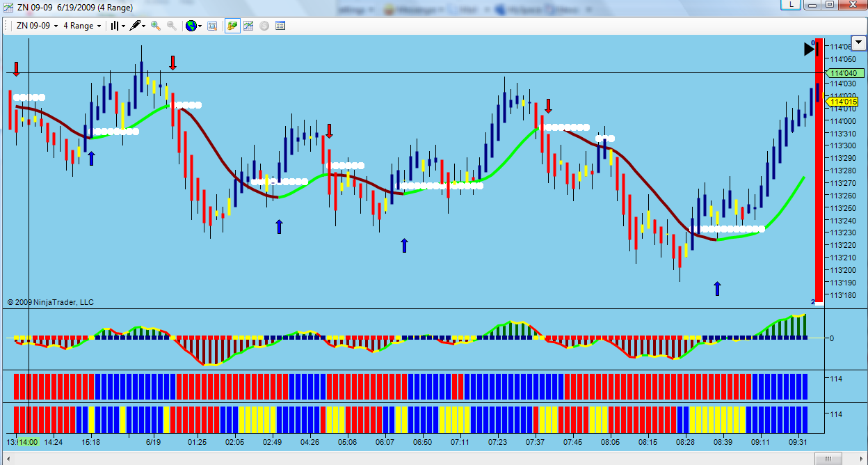Viewport: 868px width, 465px height.
Task: Click the 02:05 time axis label
Action: click(234, 442)
